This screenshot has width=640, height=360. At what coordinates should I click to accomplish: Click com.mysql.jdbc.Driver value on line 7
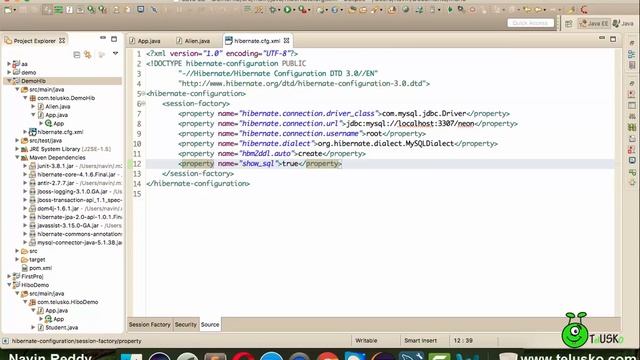pos(424,114)
